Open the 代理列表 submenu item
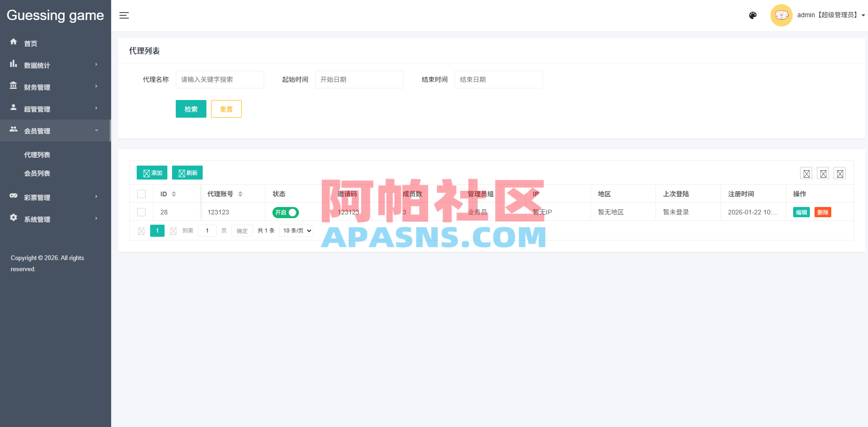 pos(37,155)
